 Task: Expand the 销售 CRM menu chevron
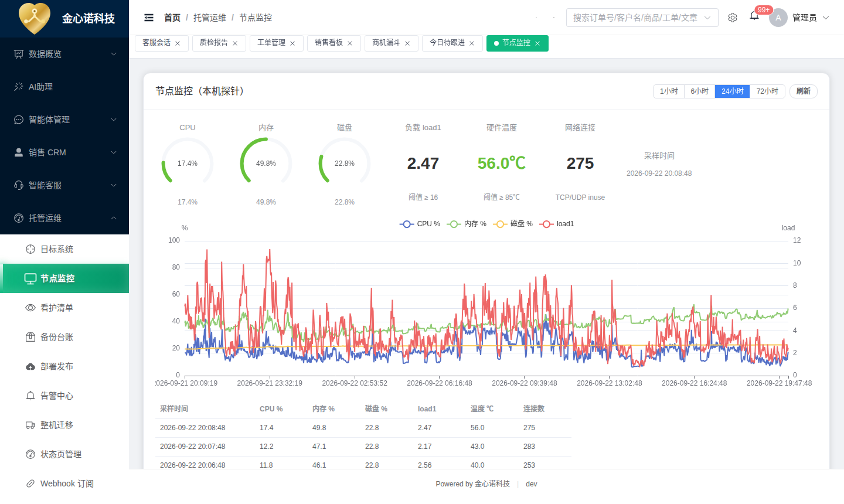[x=114, y=152]
